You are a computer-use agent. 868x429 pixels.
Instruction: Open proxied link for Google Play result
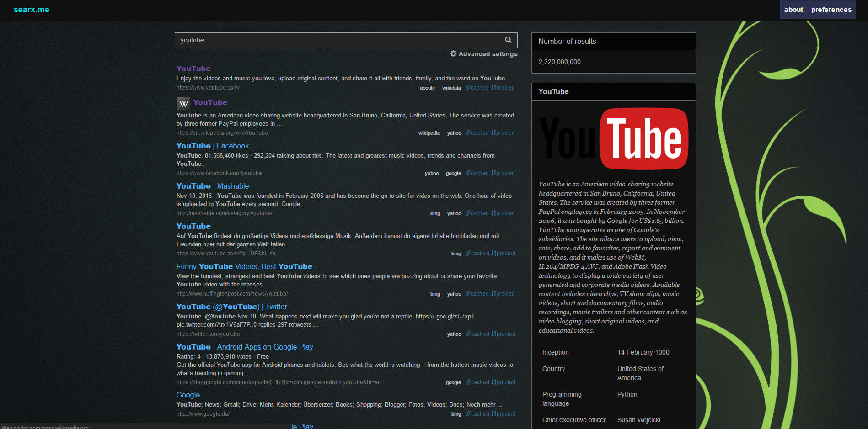click(x=504, y=382)
